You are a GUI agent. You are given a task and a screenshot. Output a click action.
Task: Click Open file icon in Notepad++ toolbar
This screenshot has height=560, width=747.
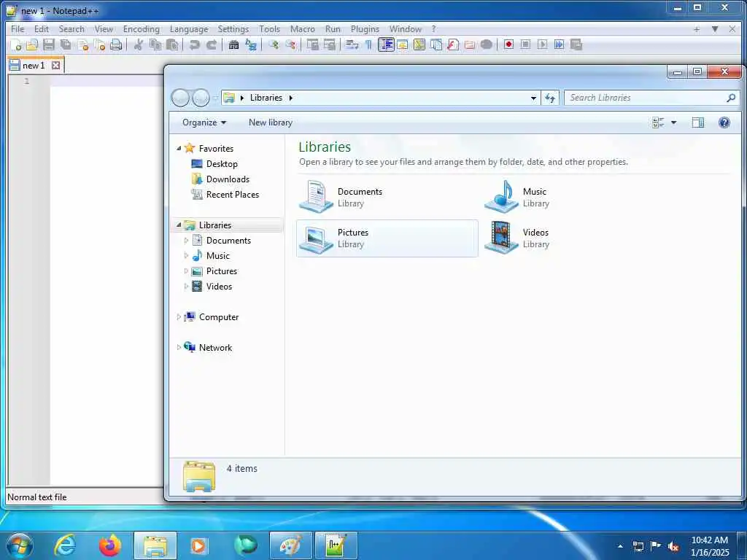click(32, 44)
